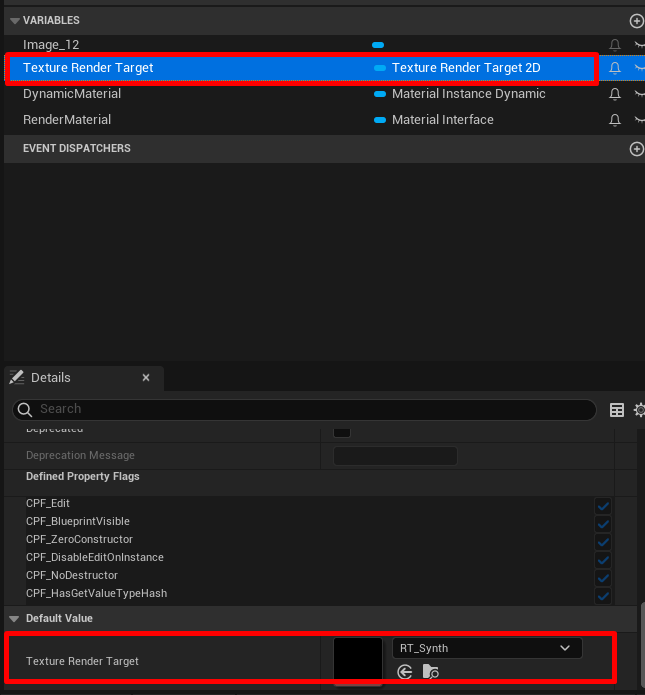The height and width of the screenshot is (695, 645).
Task: Browse to RT_Synth in Content Browser
Action: (x=430, y=672)
